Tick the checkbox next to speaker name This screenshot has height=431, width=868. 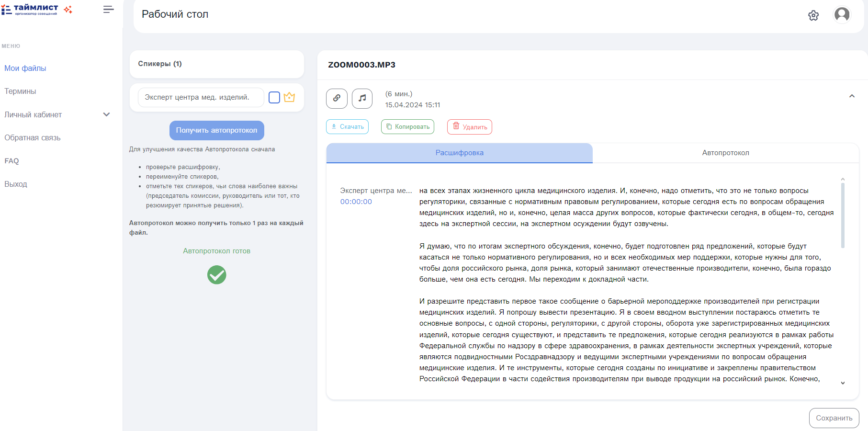274,98
